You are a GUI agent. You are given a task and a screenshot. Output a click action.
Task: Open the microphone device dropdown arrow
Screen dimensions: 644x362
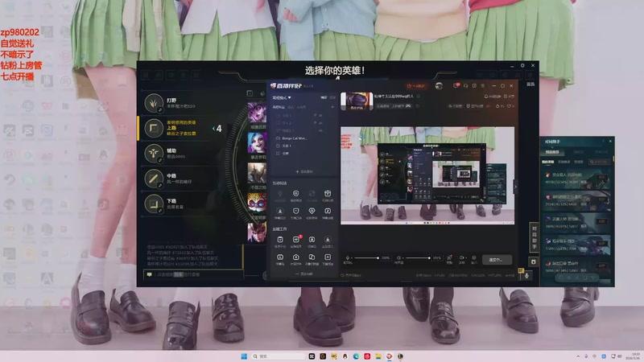[x=352, y=258]
